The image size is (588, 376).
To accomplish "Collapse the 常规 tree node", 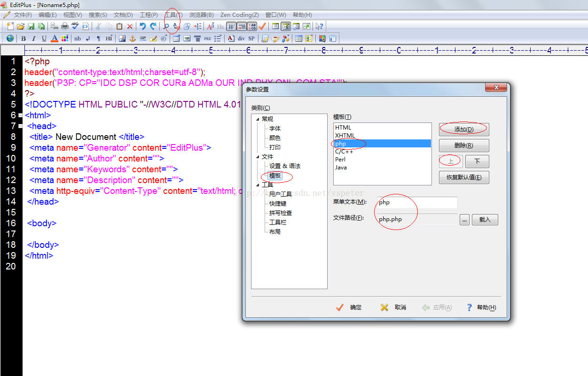I will click(258, 119).
